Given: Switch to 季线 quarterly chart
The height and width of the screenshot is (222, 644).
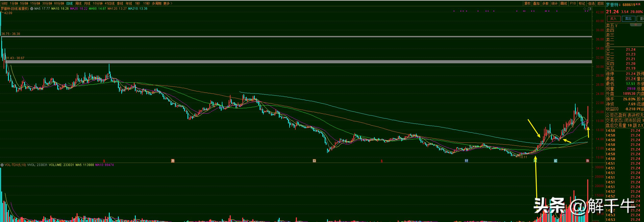Looking at the screenshot, I should click(x=120, y=3).
